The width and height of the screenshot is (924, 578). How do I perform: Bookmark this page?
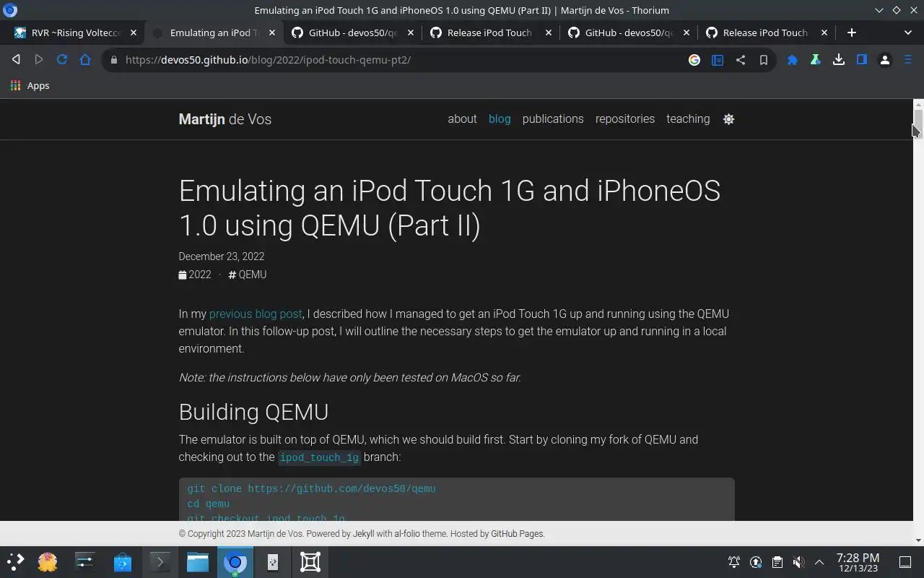click(764, 60)
